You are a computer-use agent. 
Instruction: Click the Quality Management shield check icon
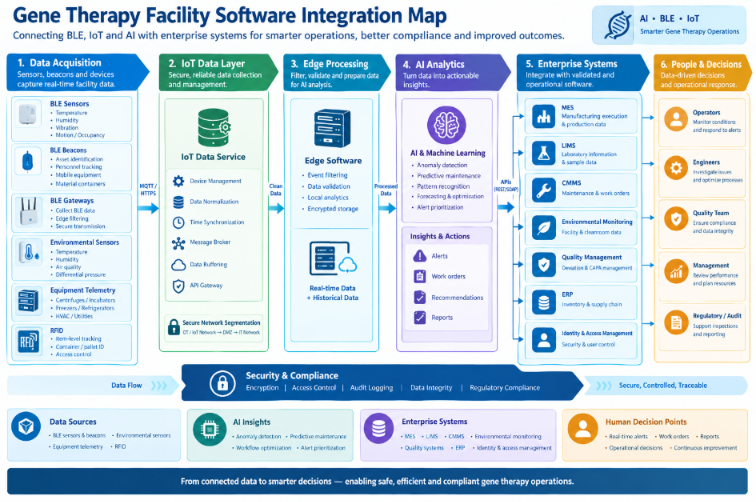[x=544, y=265]
